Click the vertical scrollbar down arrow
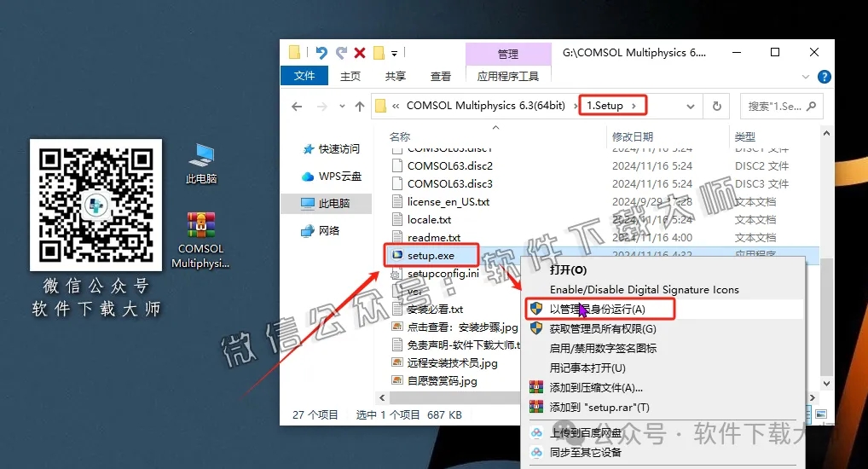 click(x=826, y=383)
